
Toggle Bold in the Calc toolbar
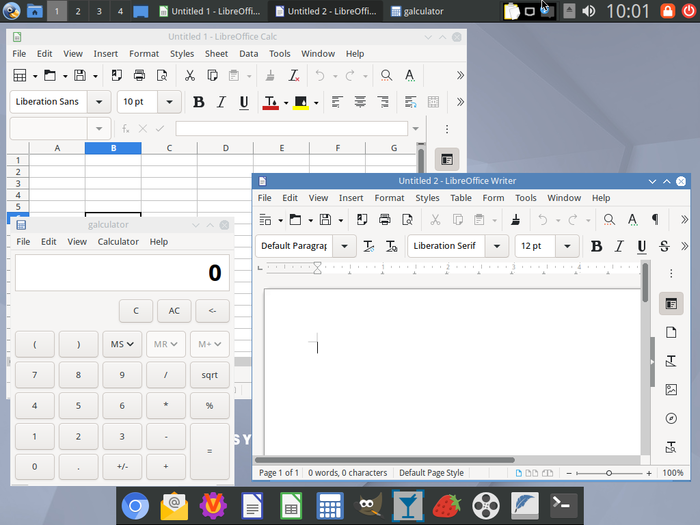(198, 102)
